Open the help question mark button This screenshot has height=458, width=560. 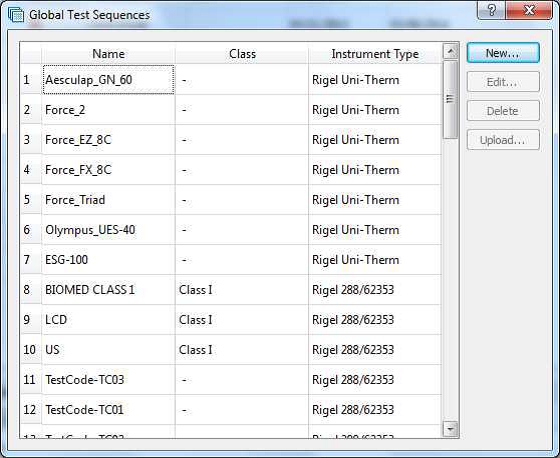click(491, 10)
